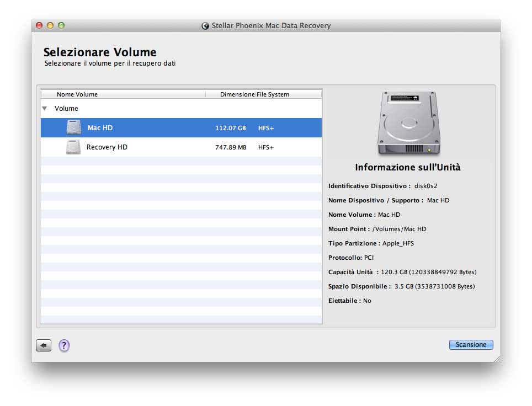The width and height of the screenshot is (532, 406).
Task: Minimize the window with the yellow button
Action: (x=50, y=25)
